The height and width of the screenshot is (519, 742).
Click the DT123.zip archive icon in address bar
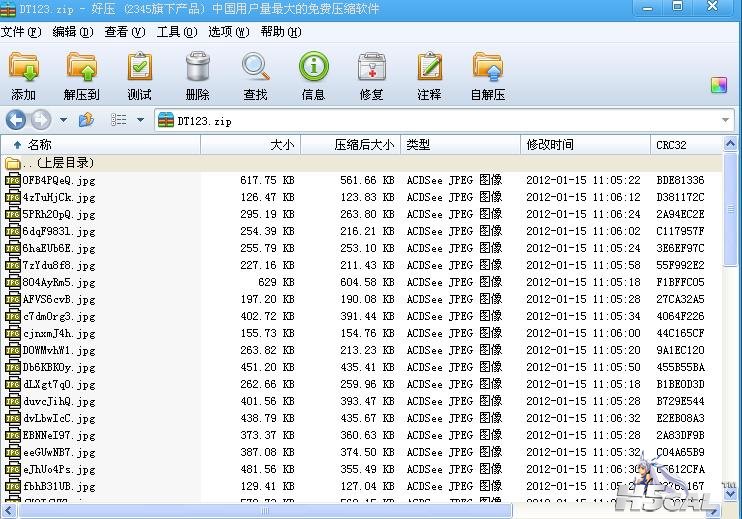166,120
